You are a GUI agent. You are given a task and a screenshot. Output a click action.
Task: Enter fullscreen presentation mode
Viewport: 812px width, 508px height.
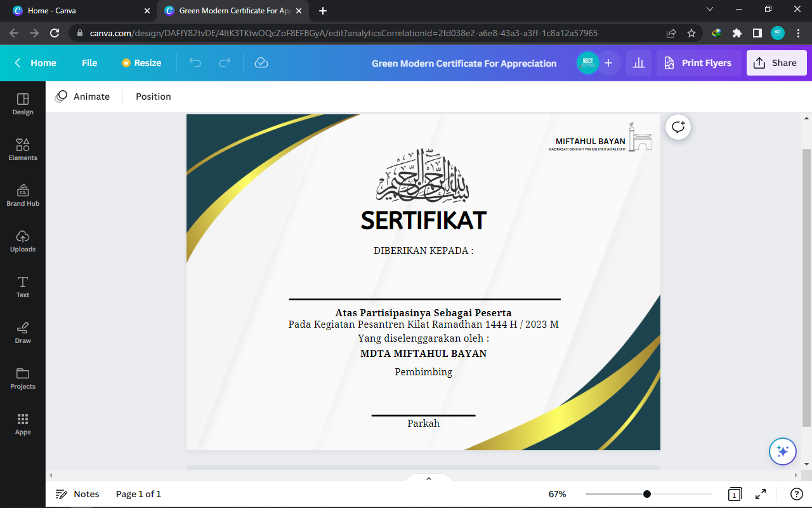pos(761,494)
